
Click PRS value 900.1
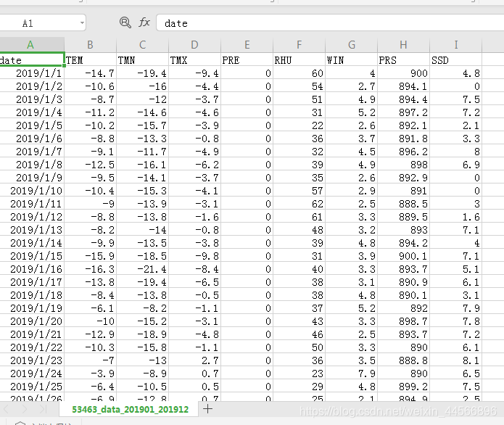pos(403,256)
